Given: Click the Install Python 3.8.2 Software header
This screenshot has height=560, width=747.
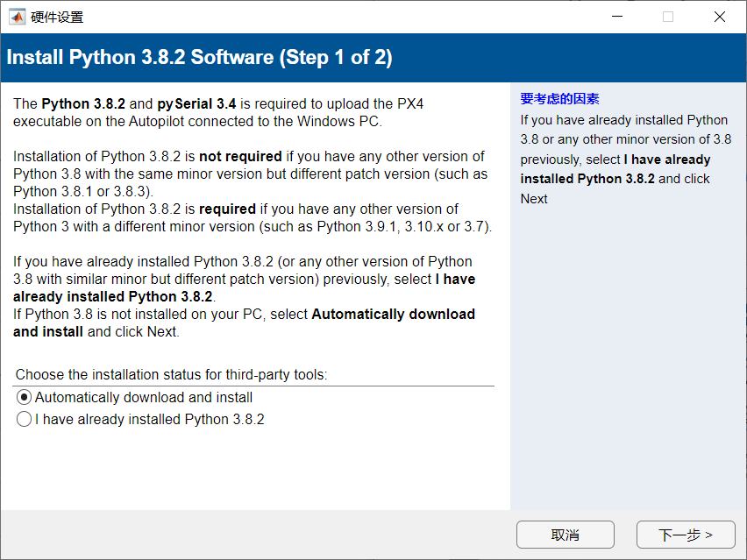Looking at the screenshot, I should (x=199, y=58).
